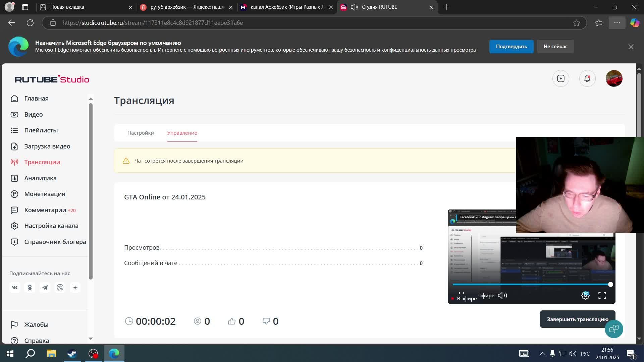
Task: Open the Windows notification center
Action: (x=631, y=354)
